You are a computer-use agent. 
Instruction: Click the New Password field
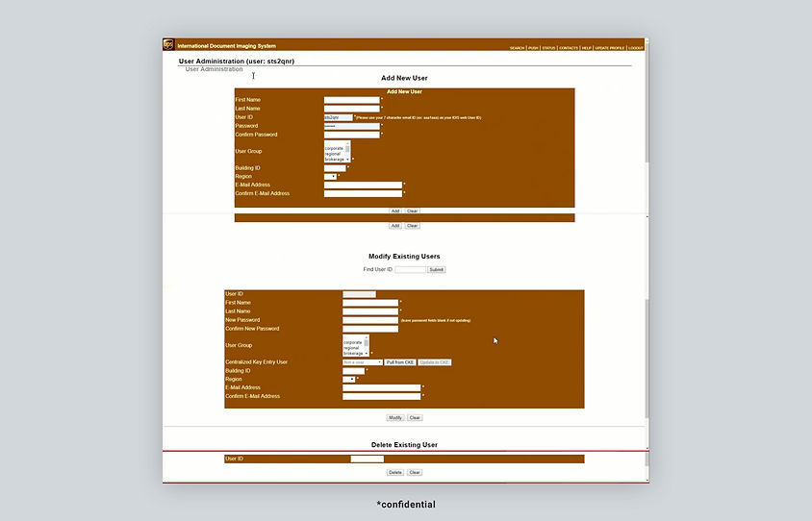[x=370, y=320]
